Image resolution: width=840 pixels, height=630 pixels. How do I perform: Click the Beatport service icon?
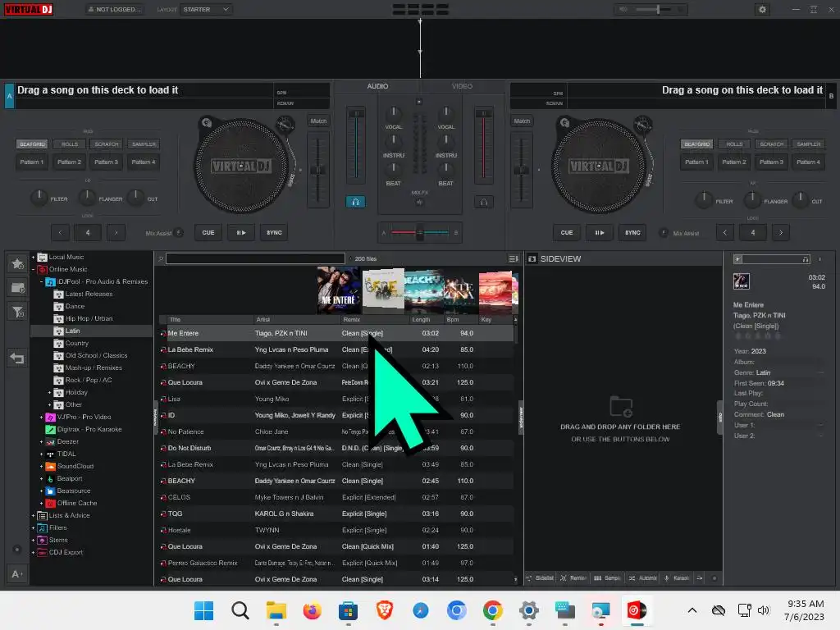tap(50, 479)
